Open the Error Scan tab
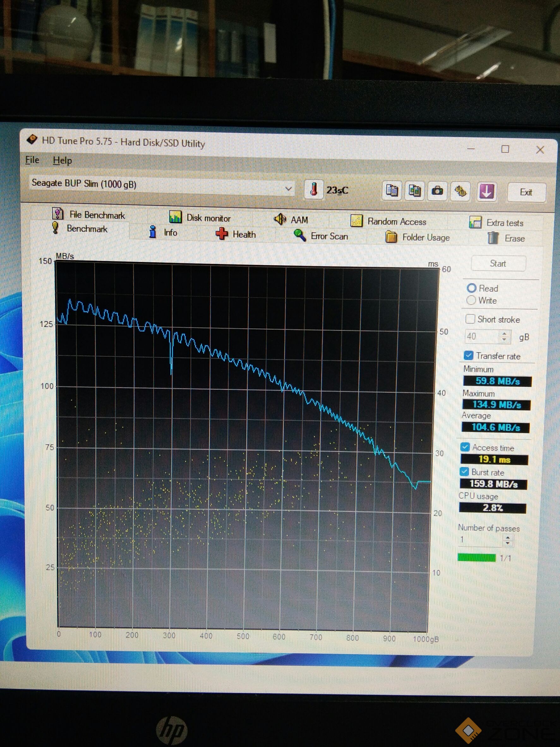This screenshot has width=560, height=747. click(x=321, y=236)
